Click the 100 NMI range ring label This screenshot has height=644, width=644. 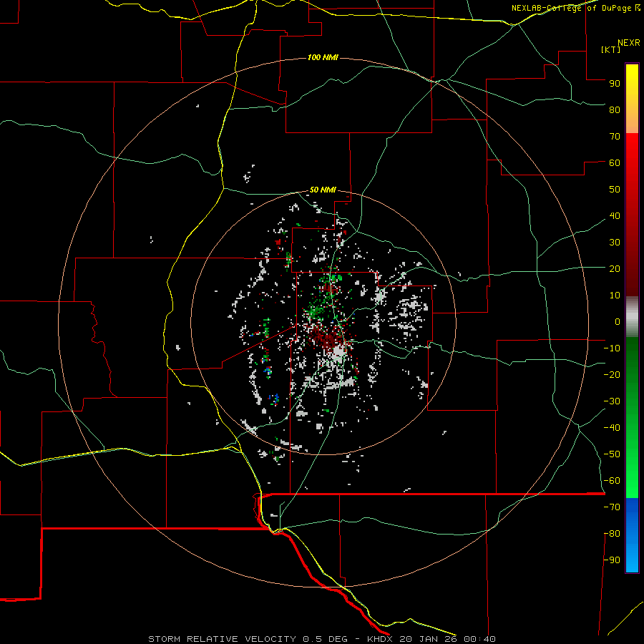pyautogui.click(x=323, y=57)
